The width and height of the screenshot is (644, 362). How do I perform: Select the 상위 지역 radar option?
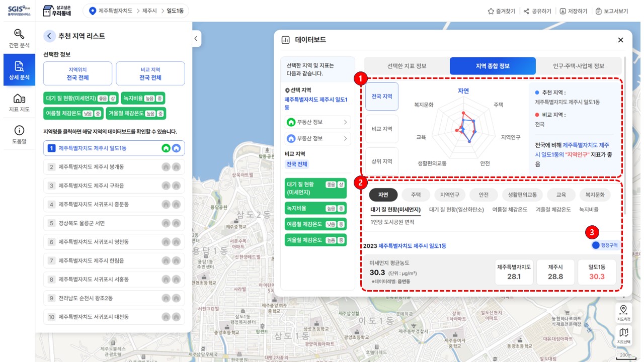coord(381,161)
